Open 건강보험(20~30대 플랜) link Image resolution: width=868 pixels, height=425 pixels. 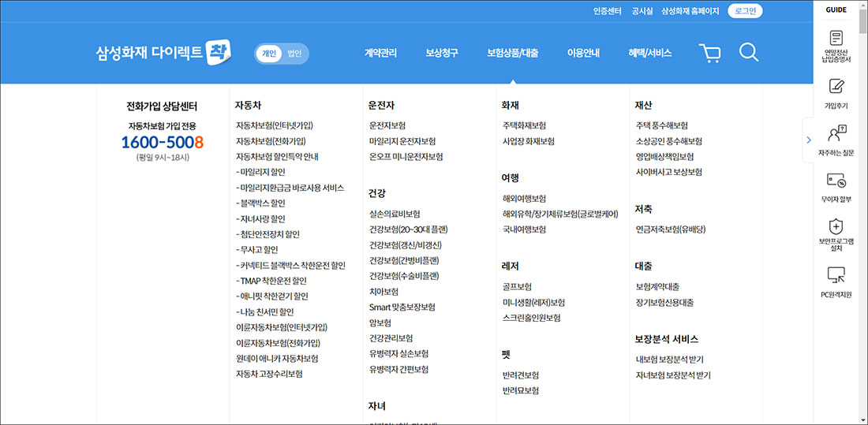[409, 229]
